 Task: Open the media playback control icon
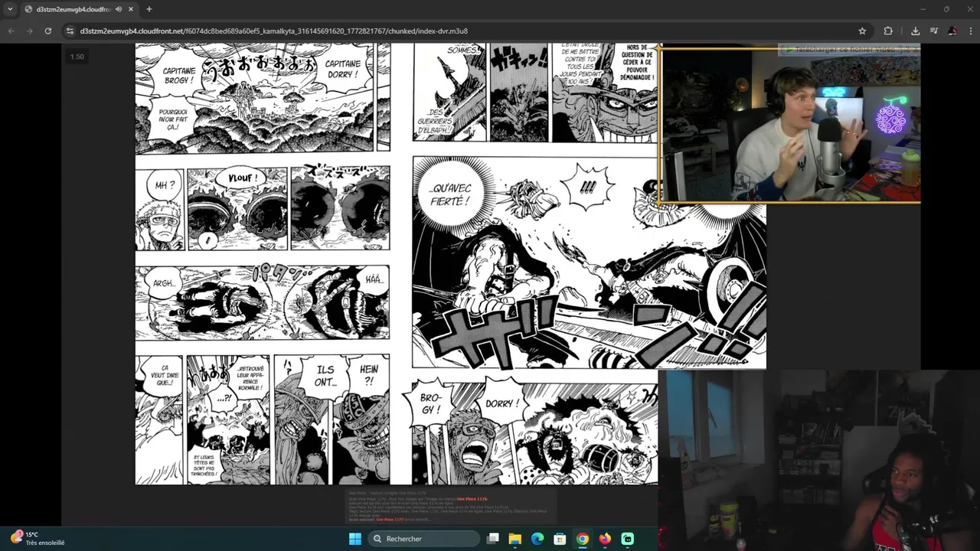tap(933, 31)
